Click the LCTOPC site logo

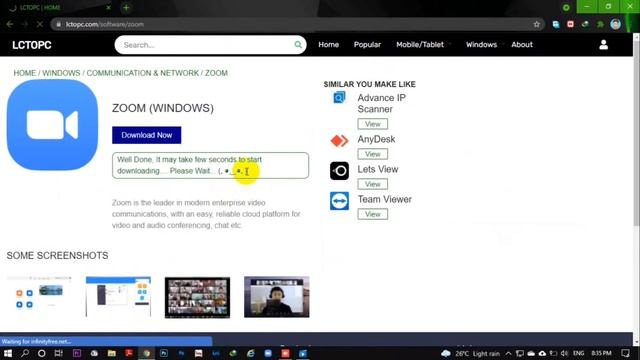click(x=32, y=45)
